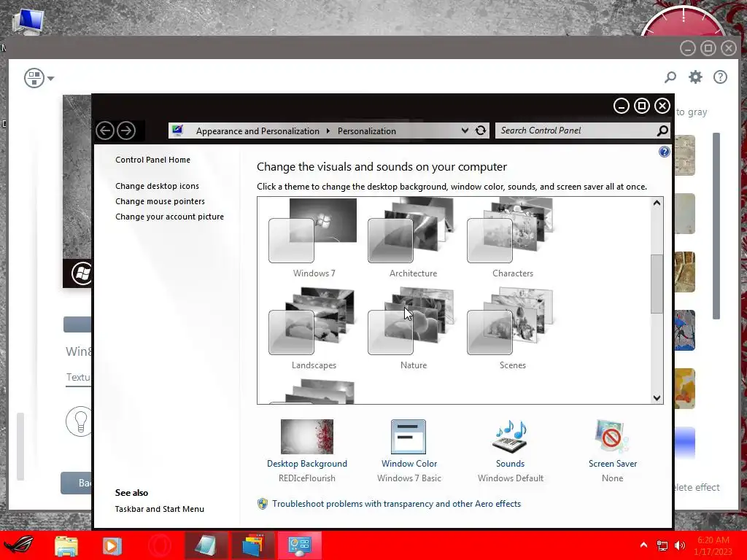Click the Back arrow in Personalization window
This screenshot has width=747, height=560.
point(105,131)
